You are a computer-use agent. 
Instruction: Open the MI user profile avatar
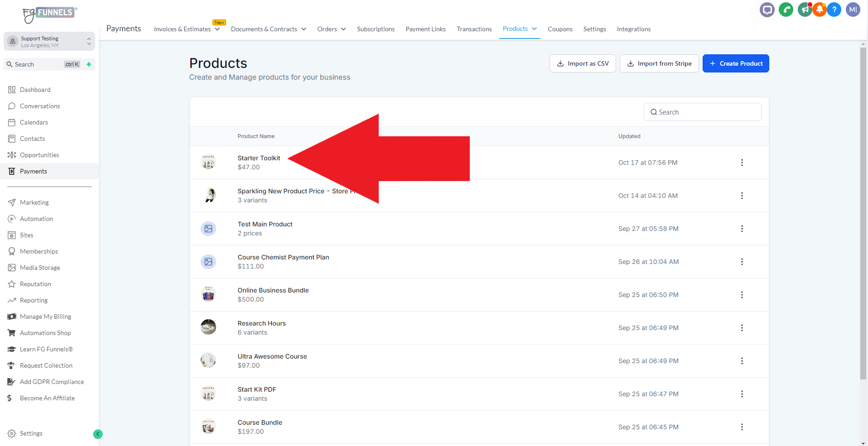pos(853,10)
